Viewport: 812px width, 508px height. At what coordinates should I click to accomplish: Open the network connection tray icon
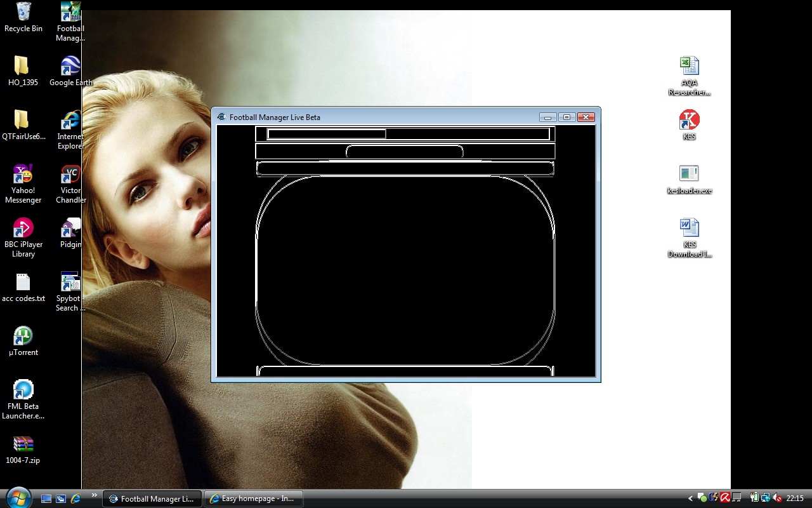pos(766,498)
